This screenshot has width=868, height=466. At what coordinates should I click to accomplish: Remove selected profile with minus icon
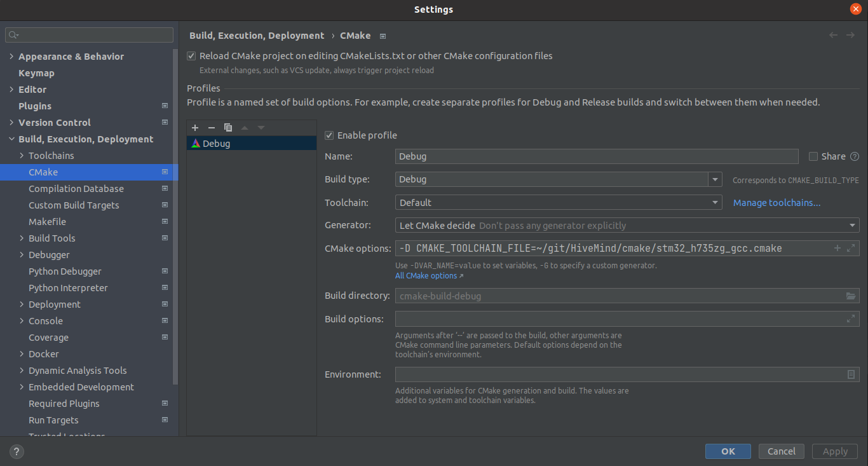(212, 128)
